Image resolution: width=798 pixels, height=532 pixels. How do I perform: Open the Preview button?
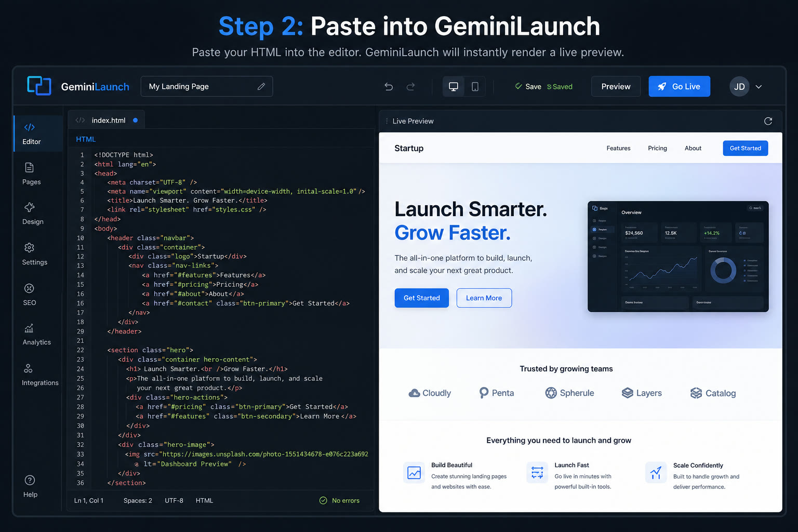pyautogui.click(x=616, y=87)
